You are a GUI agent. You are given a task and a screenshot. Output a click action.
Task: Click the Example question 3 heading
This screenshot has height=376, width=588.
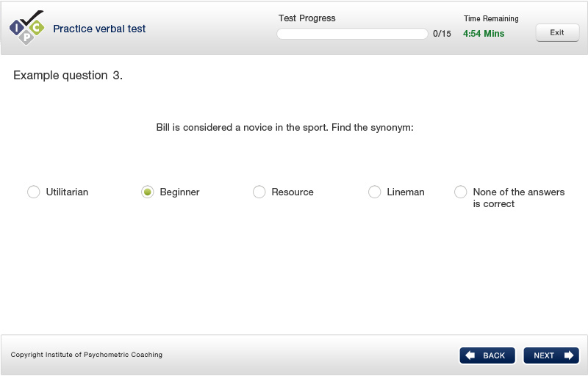(68, 76)
